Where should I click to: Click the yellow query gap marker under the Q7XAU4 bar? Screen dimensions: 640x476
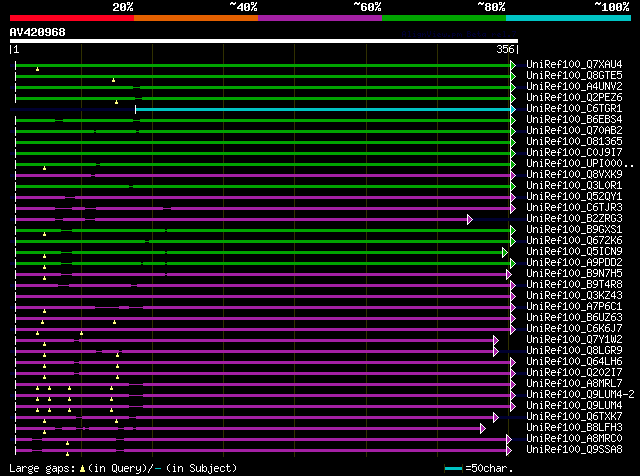(x=38, y=69)
